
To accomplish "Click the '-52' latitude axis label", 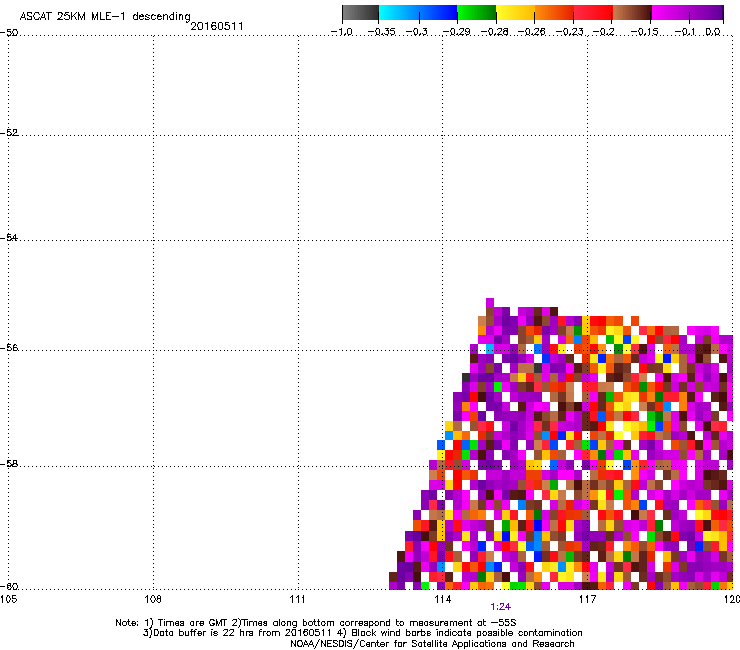I will click(x=9, y=133).
